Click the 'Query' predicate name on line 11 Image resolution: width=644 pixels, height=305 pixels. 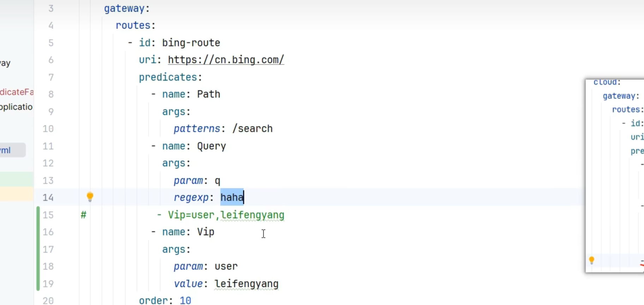(x=211, y=146)
